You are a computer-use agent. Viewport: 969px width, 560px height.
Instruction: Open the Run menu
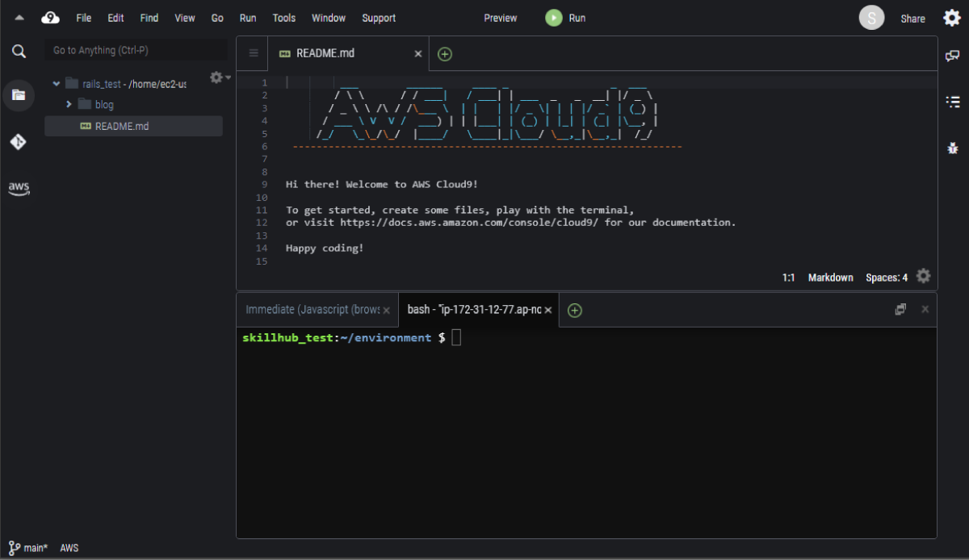(x=248, y=18)
